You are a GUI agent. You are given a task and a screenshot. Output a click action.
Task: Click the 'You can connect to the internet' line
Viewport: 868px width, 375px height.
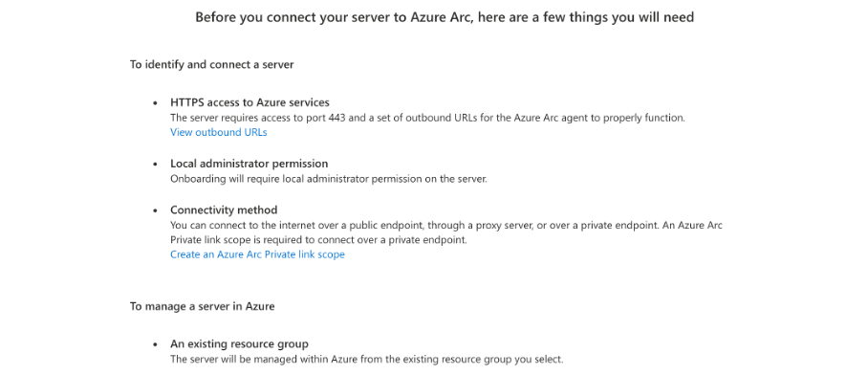coord(446,226)
